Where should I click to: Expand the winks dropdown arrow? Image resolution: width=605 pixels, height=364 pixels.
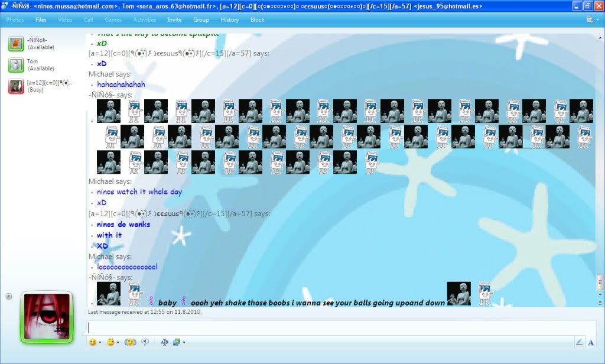pos(118,343)
